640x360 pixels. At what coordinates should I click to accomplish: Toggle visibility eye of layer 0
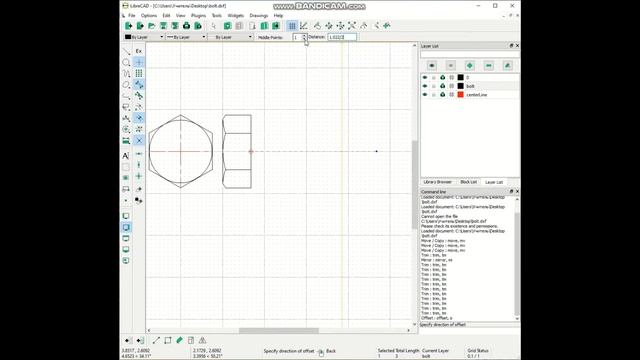pyautogui.click(x=425, y=78)
